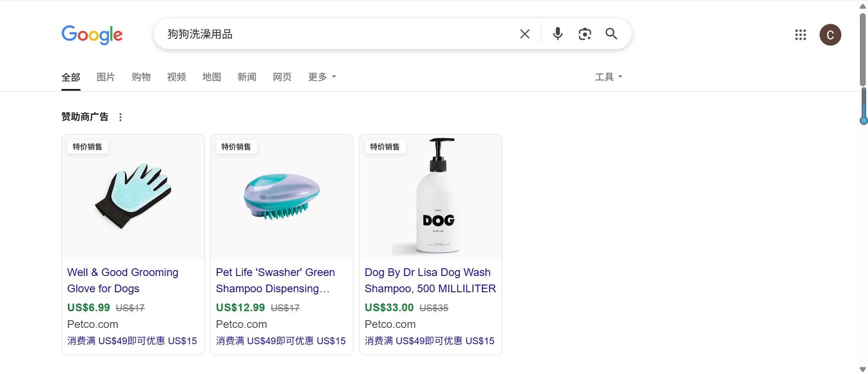Viewport: 868px width, 374px height.
Task: Open the 工具 tools dropdown
Action: (x=609, y=77)
